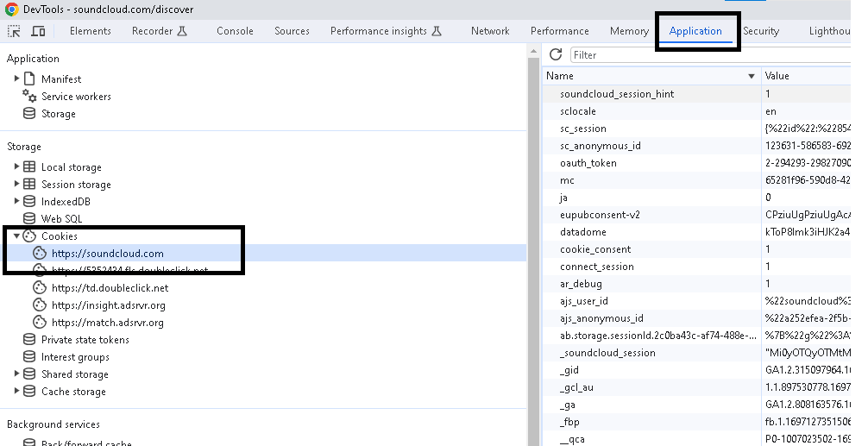Image resolution: width=868 pixels, height=446 pixels.
Task: Click the Service workers gear icon
Action: (29, 96)
